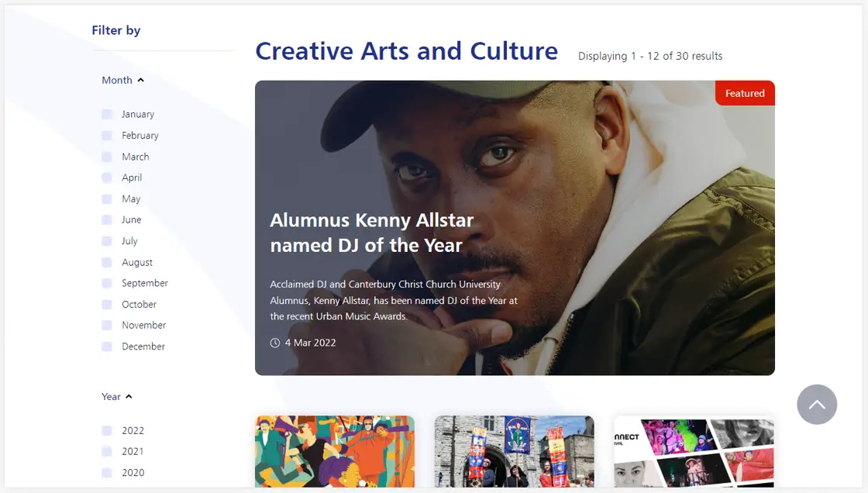
Task: Collapse the Month filter section
Action: coord(123,81)
